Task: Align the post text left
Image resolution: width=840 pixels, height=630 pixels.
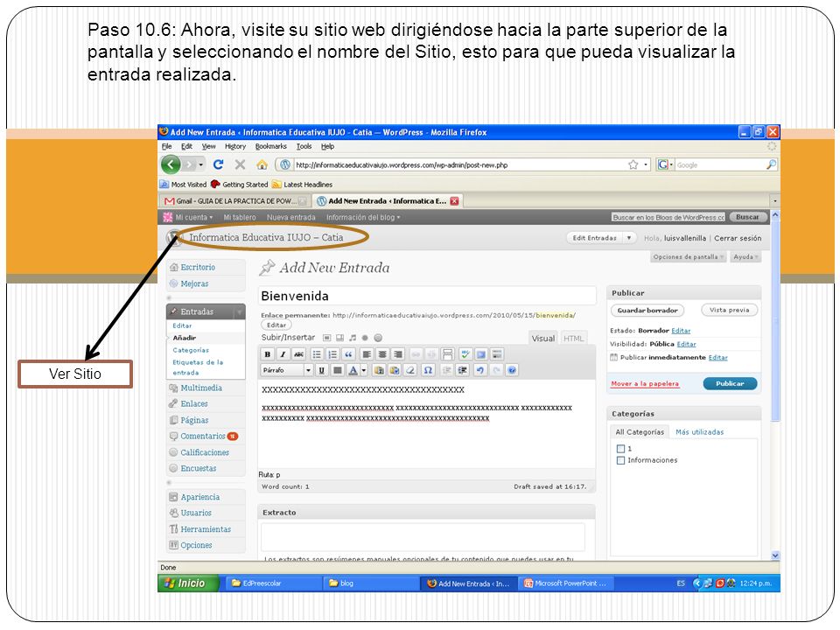Action: tap(367, 354)
